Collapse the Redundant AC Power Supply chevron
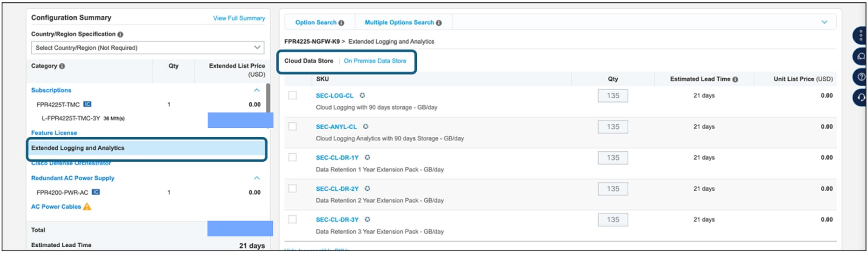Image resolution: width=868 pixels, height=253 pixels. [257, 178]
